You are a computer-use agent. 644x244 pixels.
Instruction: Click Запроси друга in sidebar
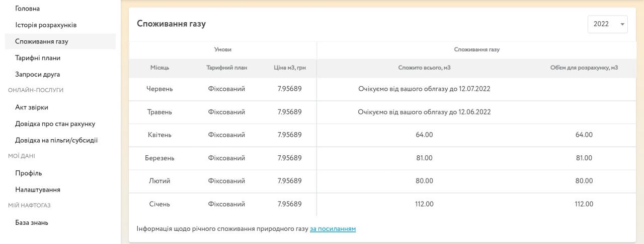click(38, 75)
